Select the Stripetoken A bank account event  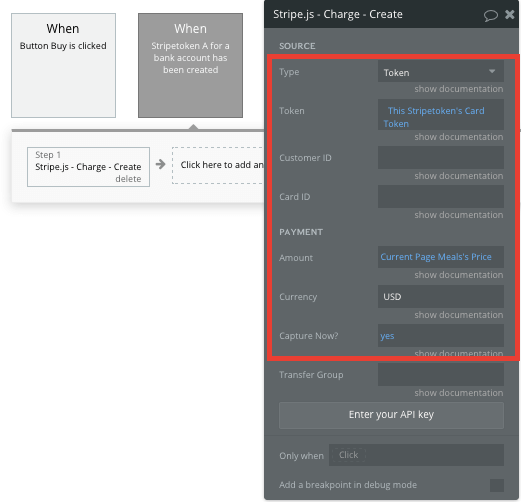tap(190, 65)
